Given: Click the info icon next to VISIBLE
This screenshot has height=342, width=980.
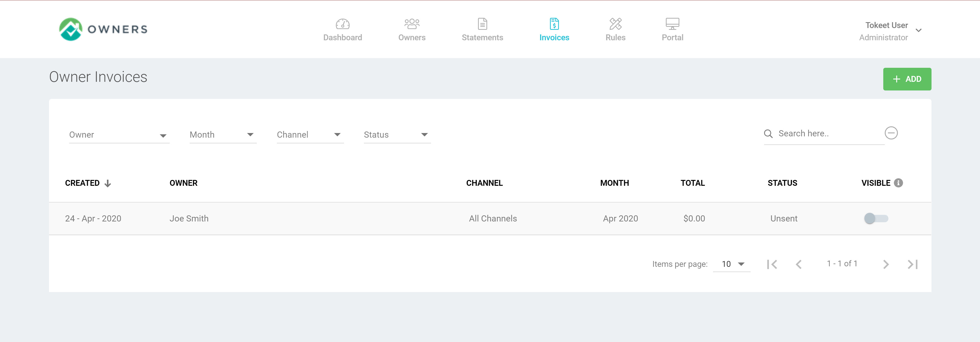Looking at the screenshot, I should pyautogui.click(x=898, y=183).
